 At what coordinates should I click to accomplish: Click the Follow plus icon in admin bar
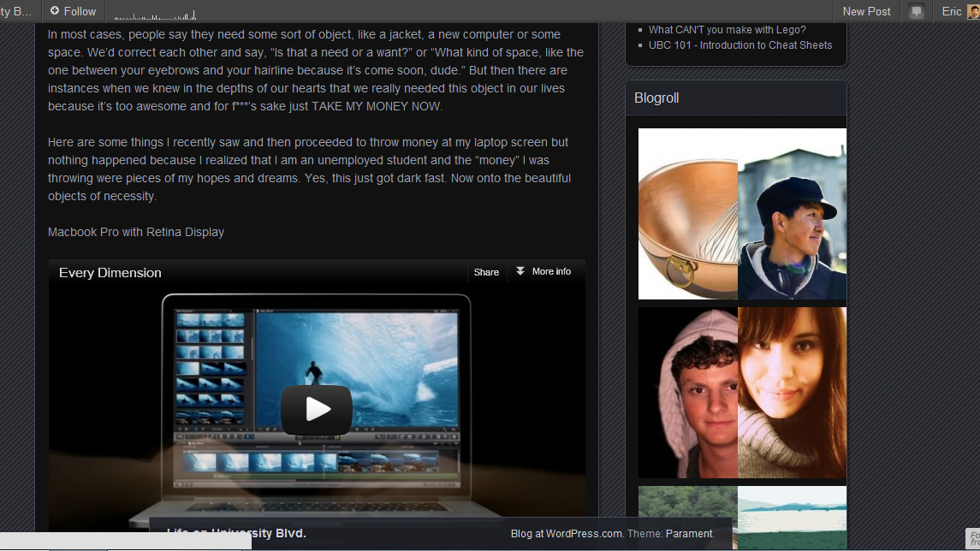[55, 11]
